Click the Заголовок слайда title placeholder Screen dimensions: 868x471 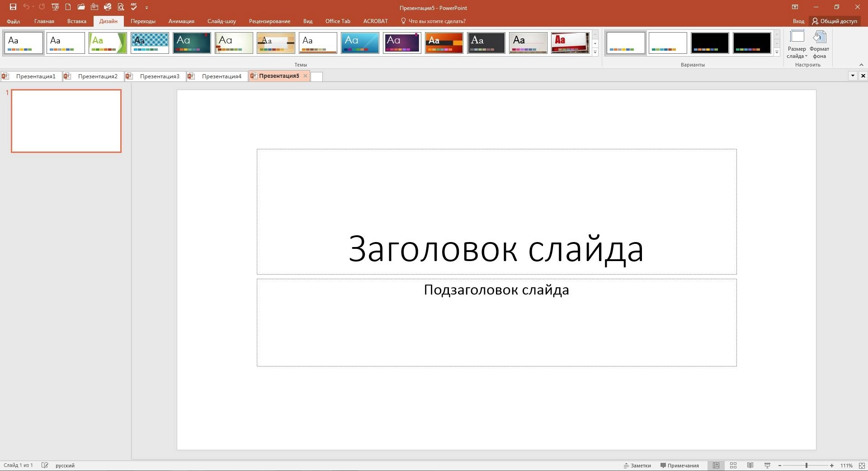[496, 212]
